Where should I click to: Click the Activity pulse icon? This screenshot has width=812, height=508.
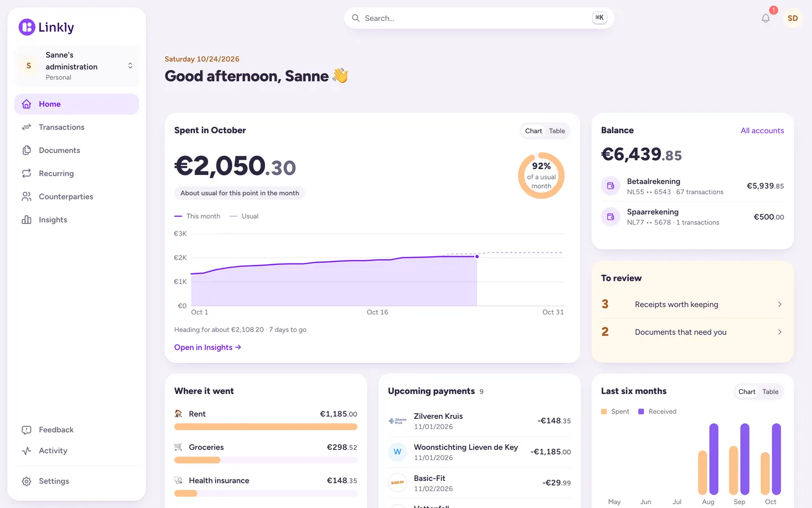click(27, 450)
